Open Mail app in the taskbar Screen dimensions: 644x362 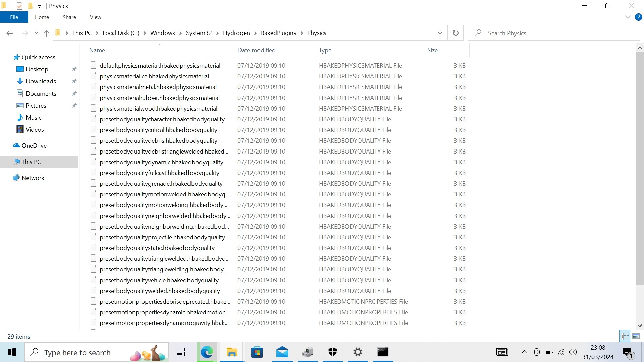(x=282, y=352)
